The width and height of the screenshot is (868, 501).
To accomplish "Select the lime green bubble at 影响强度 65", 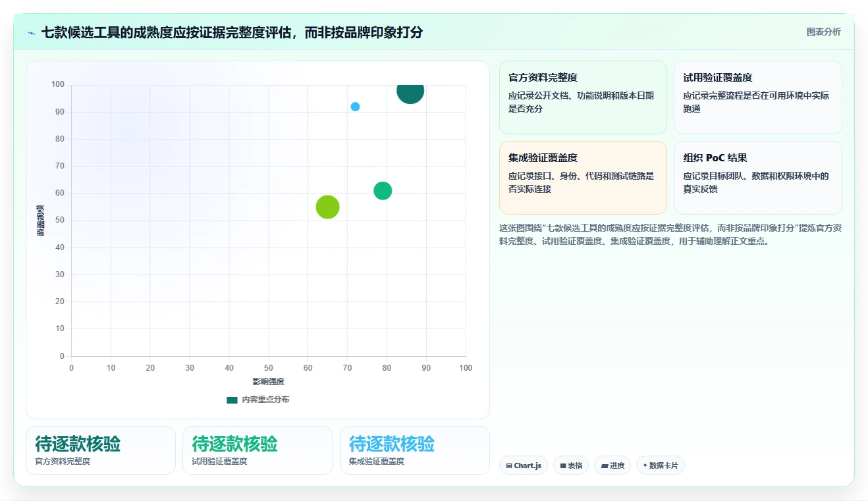I will click(327, 207).
